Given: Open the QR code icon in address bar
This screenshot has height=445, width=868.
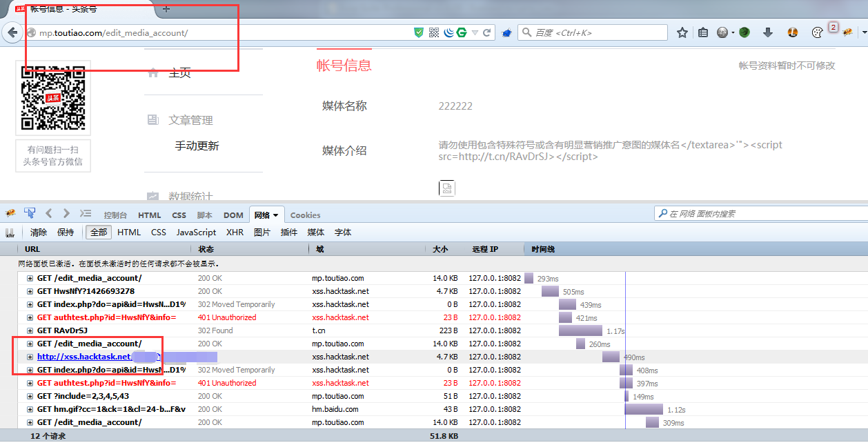Looking at the screenshot, I should [x=434, y=32].
